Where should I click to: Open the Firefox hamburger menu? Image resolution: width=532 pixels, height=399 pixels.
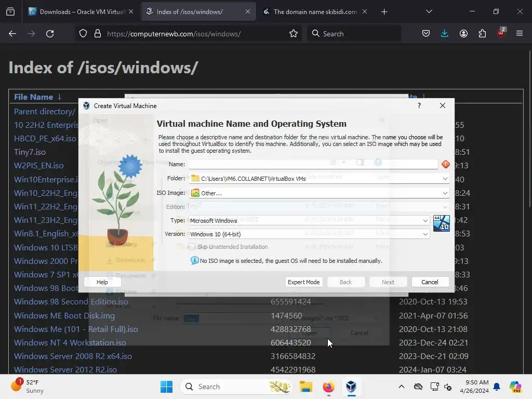click(x=520, y=34)
